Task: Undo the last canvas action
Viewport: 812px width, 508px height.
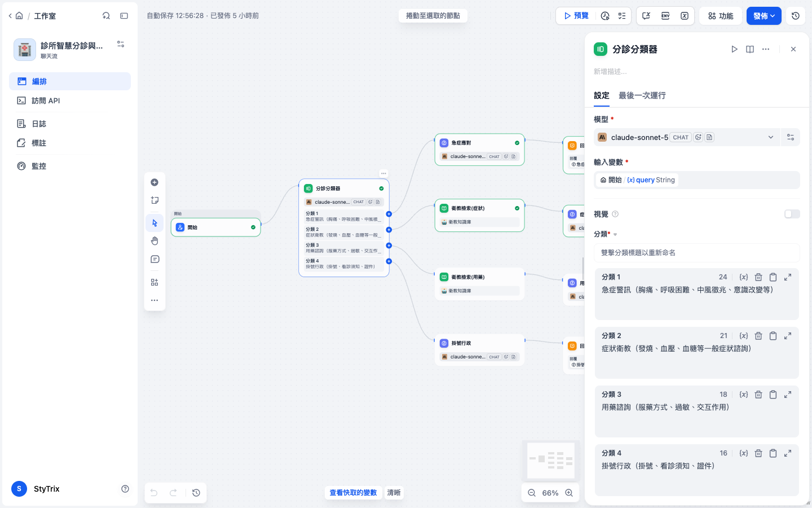Action: click(x=154, y=493)
